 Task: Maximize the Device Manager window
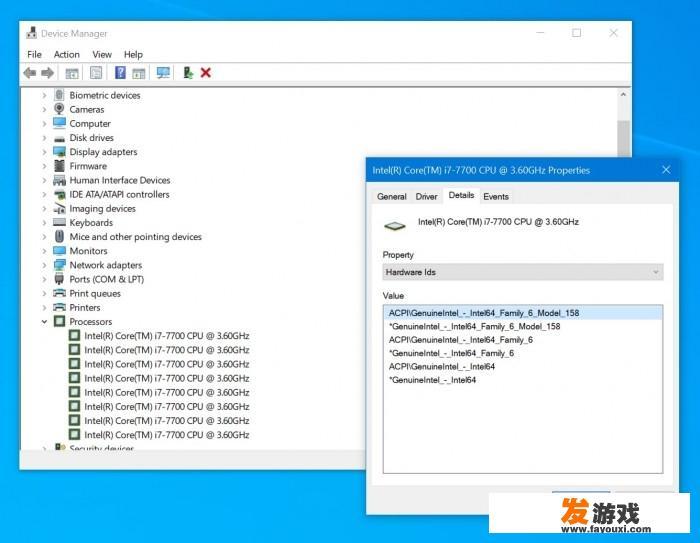click(576, 33)
